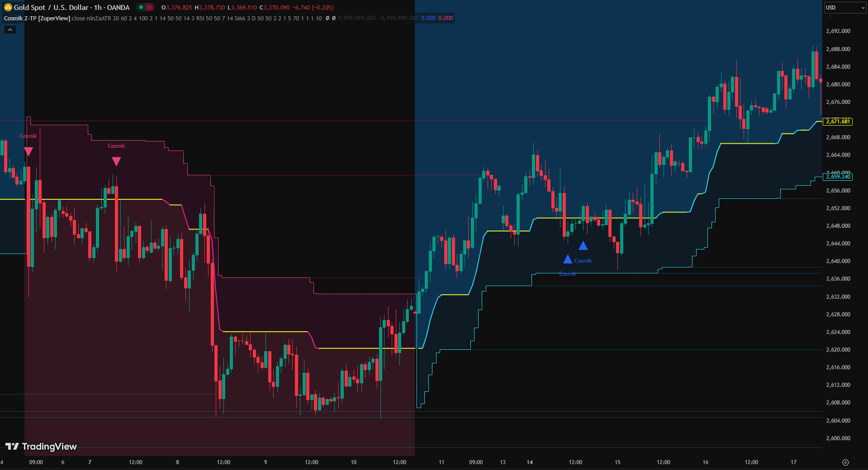Collapse the indicator legend with chevron
This screenshot has height=470, width=868.
coord(10,30)
